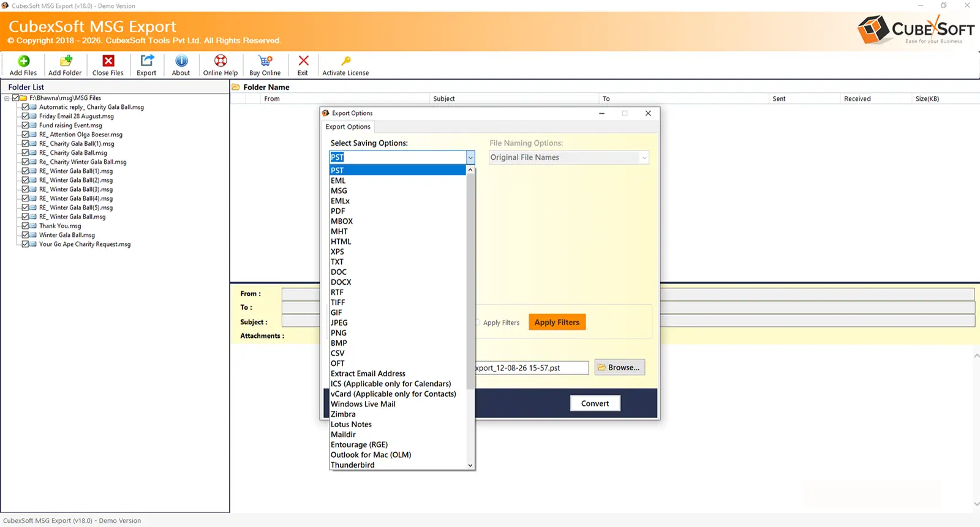Toggle checkbox for Your Go Ape Charity Request.msg
Screen dimensions: 980x527
tap(25, 244)
